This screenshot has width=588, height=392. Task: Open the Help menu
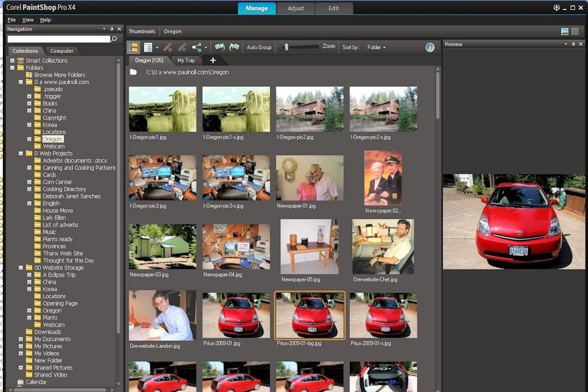coord(45,20)
